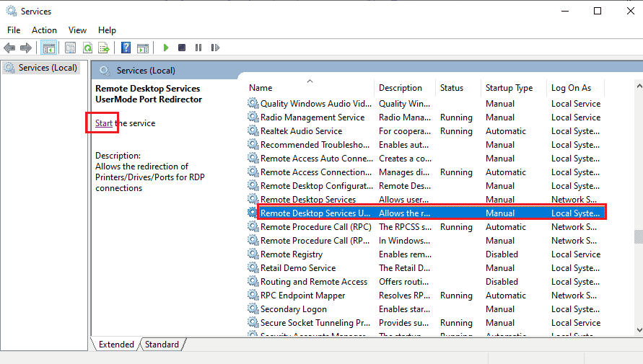Click the gear icon beside Secure Socket Tunneling
The width and height of the screenshot is (643, 364).
pyautogui.click(x=253, y=323)
